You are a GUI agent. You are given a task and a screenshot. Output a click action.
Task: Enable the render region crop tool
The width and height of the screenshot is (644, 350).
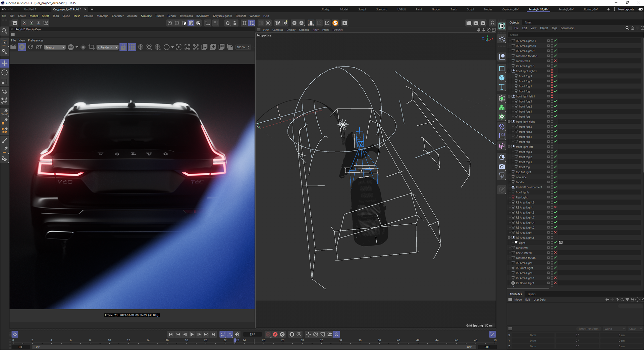pos(92,47)
